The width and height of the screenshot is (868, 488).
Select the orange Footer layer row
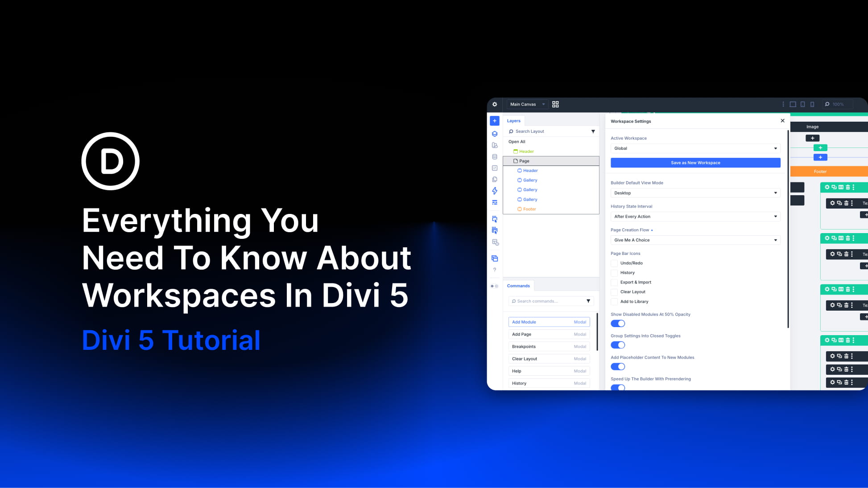click(x=551, y=209)
